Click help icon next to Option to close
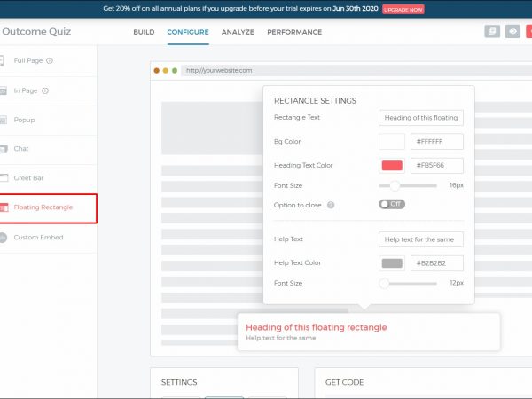 click(x=331, y=205)
